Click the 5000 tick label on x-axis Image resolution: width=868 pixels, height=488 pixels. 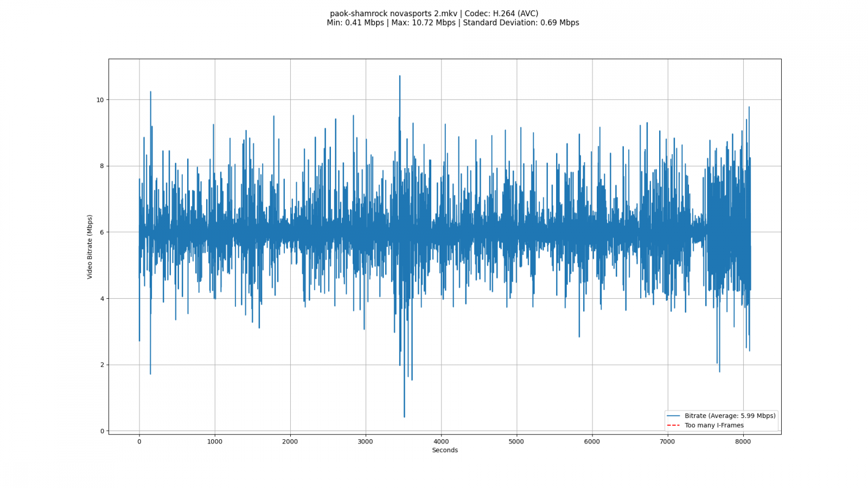[x=516, y=441]
